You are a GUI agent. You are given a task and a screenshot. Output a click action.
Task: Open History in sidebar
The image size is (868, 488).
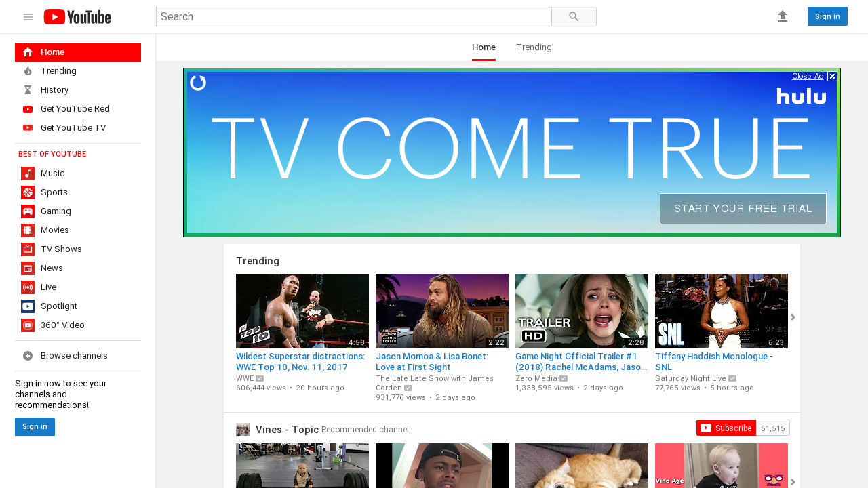click(78, 90)
